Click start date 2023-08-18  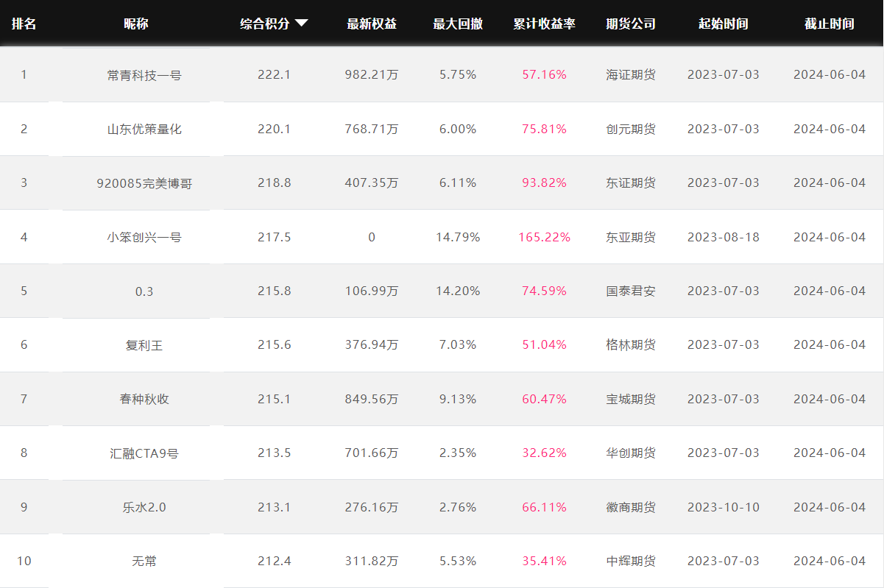click(724, 237)
